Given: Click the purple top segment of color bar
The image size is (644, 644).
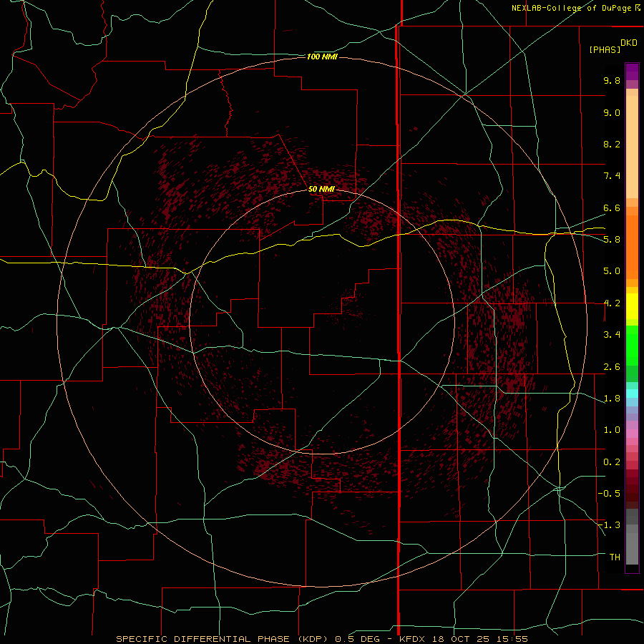Looking at the screenshot, I should point(632,72).
